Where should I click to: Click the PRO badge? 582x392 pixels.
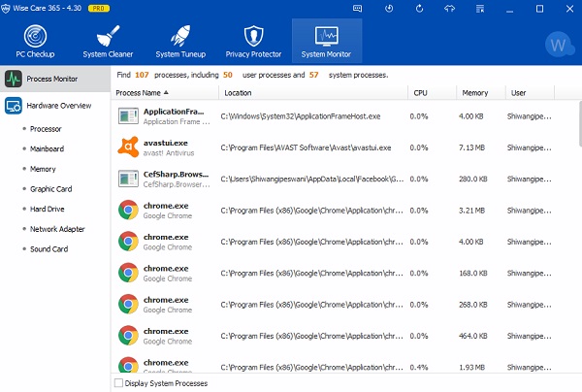[x=98, y=8]
